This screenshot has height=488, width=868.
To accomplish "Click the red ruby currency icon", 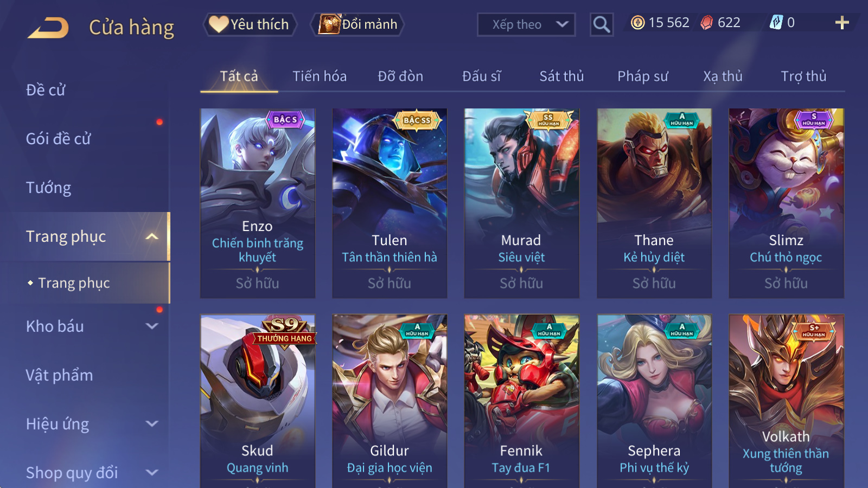I will [706, 23].
